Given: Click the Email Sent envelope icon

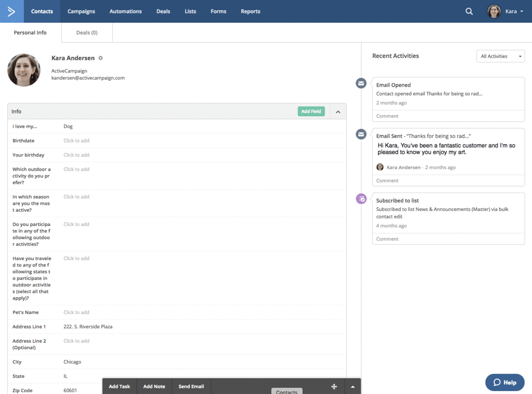Looking at the screenshot, I should (x=360, y=134).
